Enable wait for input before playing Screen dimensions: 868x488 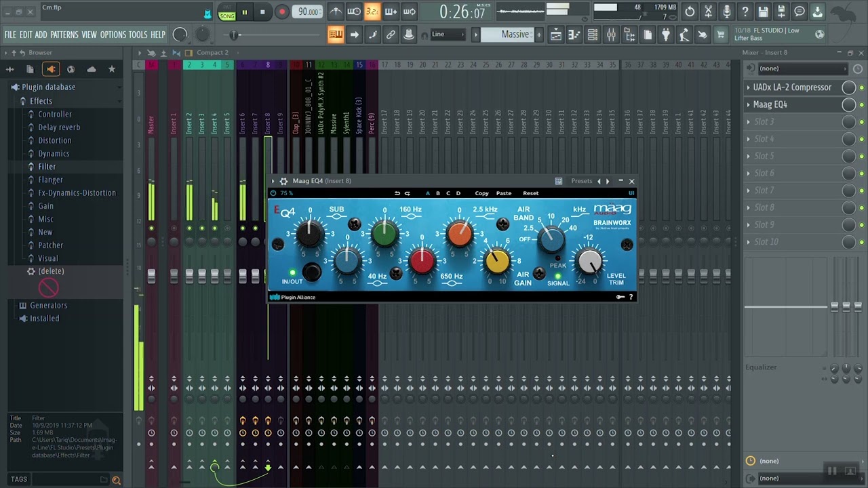point(354,12)
